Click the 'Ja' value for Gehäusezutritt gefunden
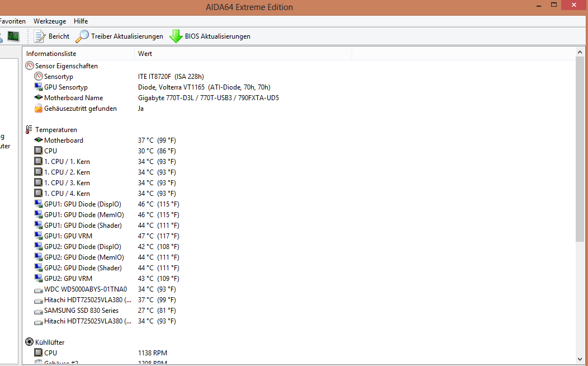This screenshot has width=588, height=366. 141,108
